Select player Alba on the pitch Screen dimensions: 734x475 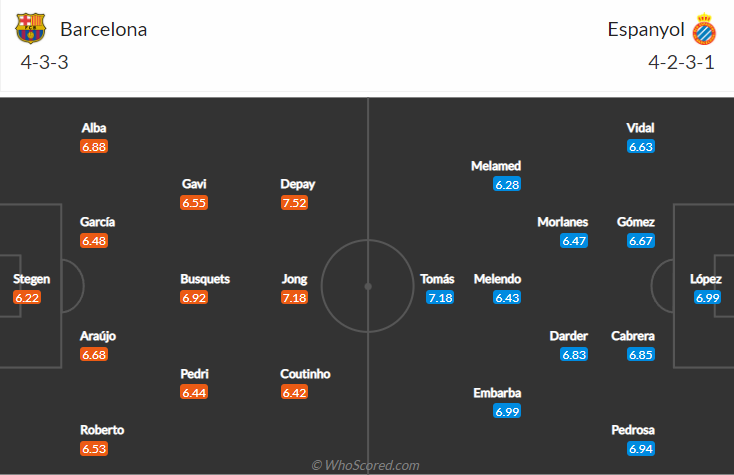94,128
